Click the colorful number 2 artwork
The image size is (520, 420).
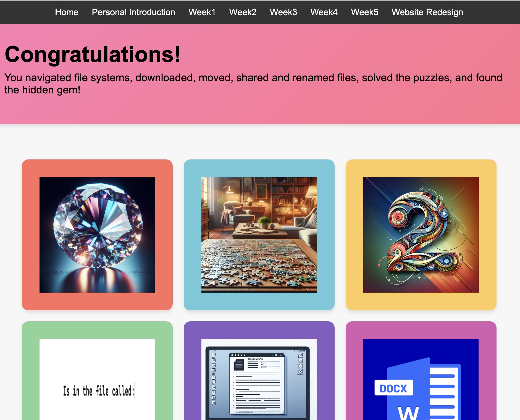421,235
